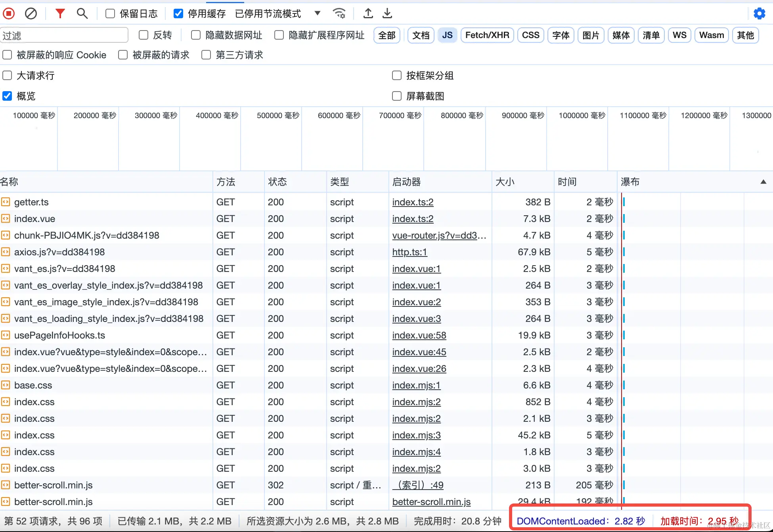Screen dimensions: 773x532
Task: Toggle the red filter funnel icon
Action: click(x=60, y=13)
